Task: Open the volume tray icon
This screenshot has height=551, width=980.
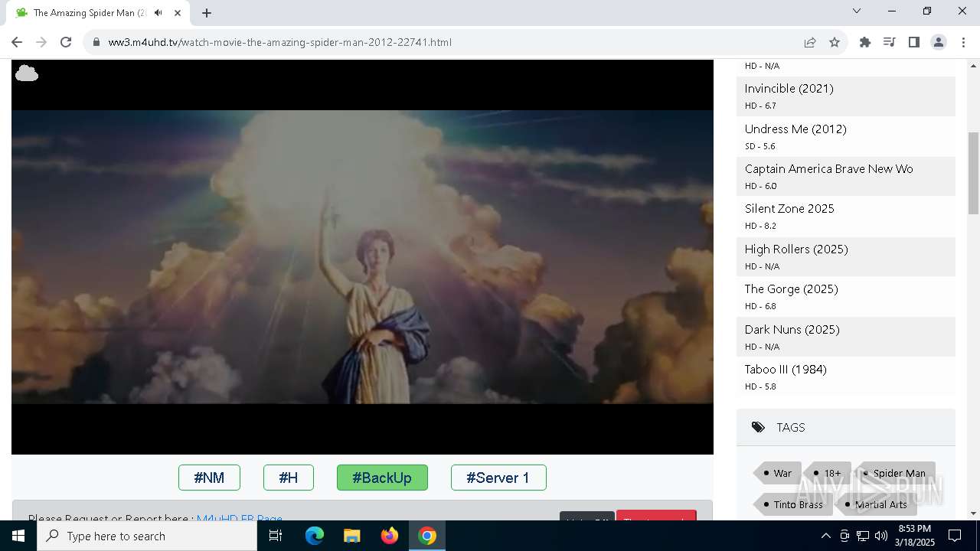Action: coord(881,536)
